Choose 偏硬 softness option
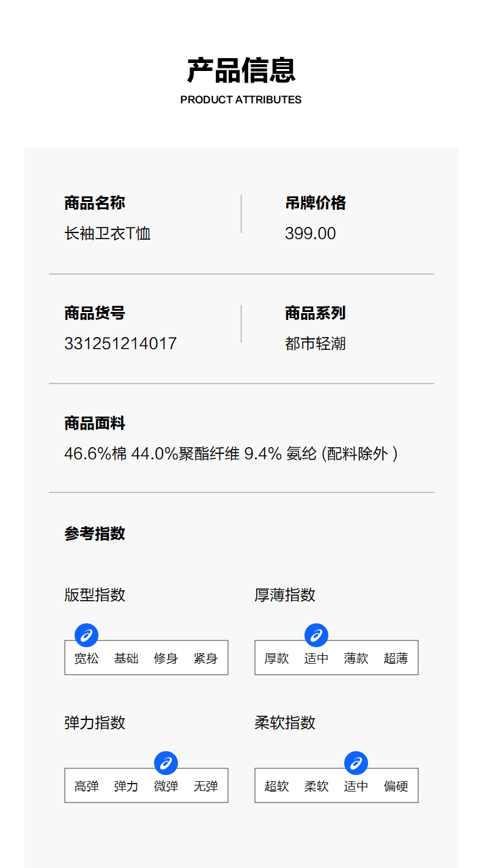 coord(396,787)
